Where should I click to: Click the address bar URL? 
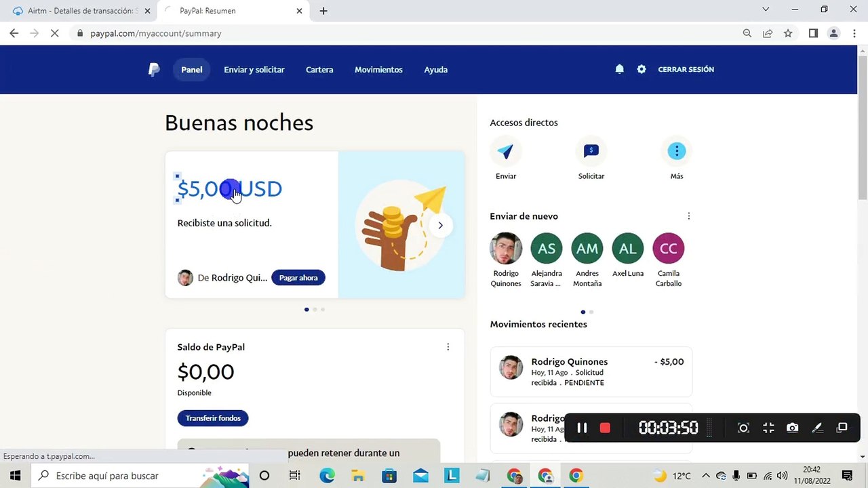156,33
